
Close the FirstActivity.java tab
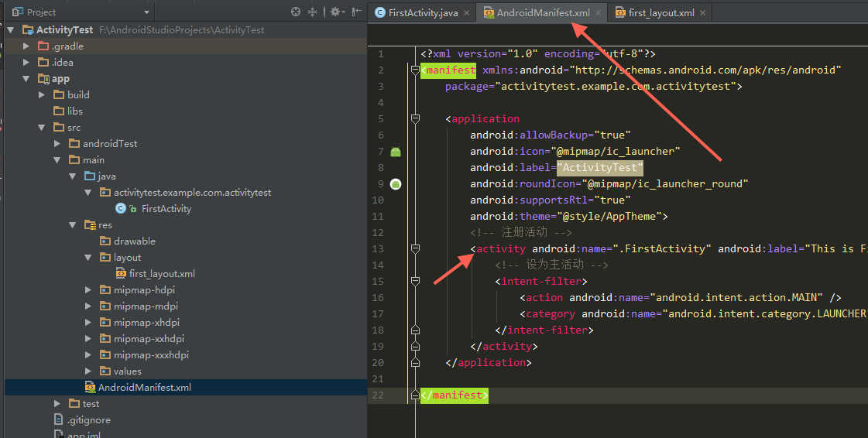467,12
